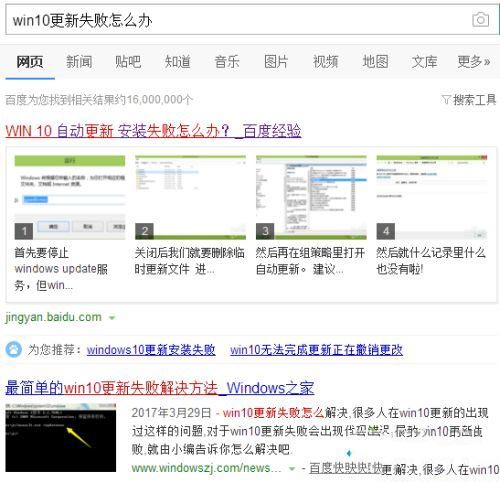Switch to the 新闻 tab

pyautogui.click(x=79, y=62)
